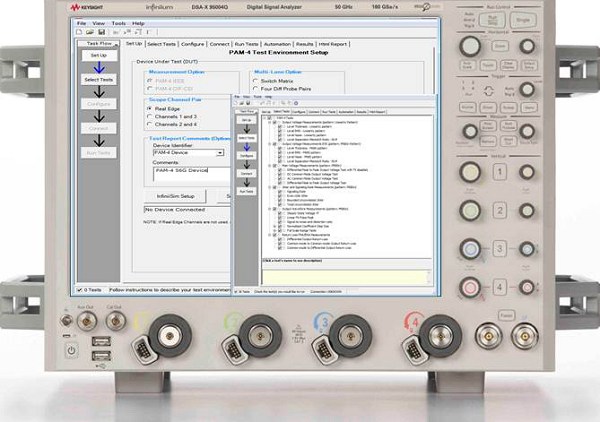Collapse Main Voltage Measurements group

(x=270, y=166)
